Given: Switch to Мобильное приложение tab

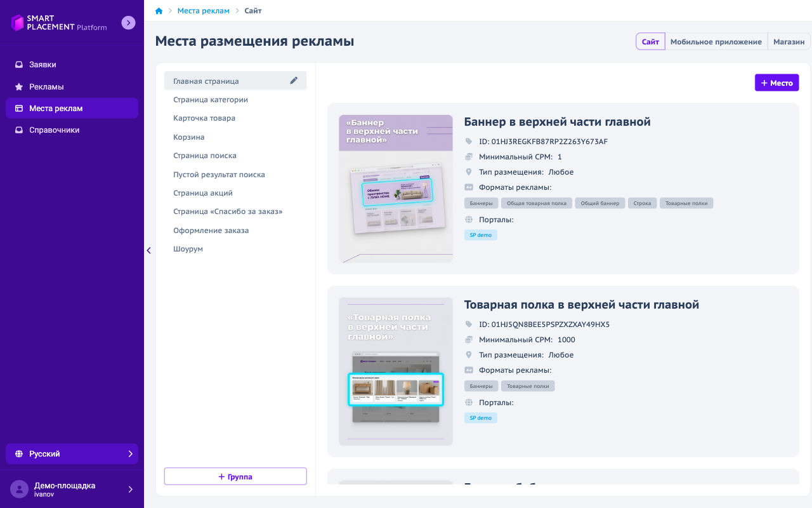Looking at the screenshot, I should 716,42.
